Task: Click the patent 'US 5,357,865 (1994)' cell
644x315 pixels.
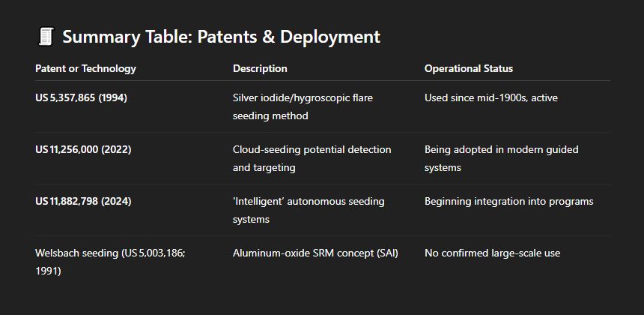Action: 82,97
